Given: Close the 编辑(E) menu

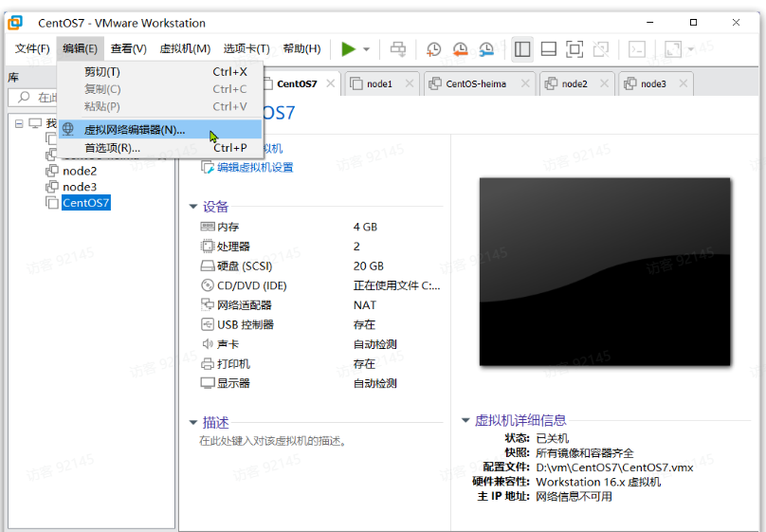Looking at the screenshot, I should 81,49.
